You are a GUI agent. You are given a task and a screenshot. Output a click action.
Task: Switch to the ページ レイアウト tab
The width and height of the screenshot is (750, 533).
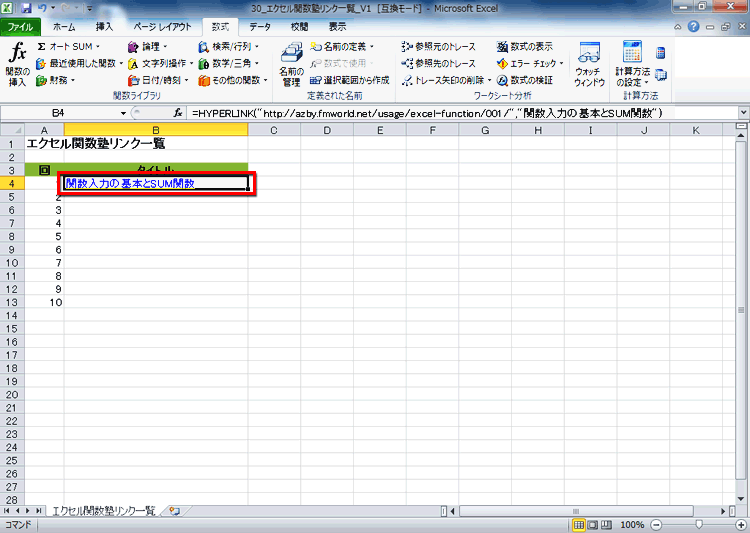(162, 27)
